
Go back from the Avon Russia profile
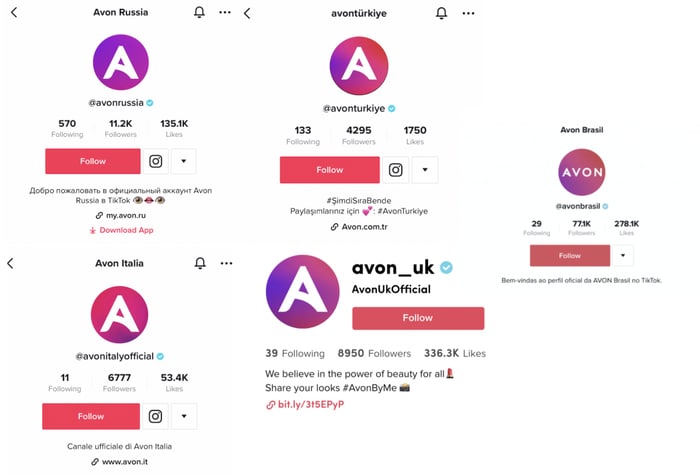click(x=14, y=12)
